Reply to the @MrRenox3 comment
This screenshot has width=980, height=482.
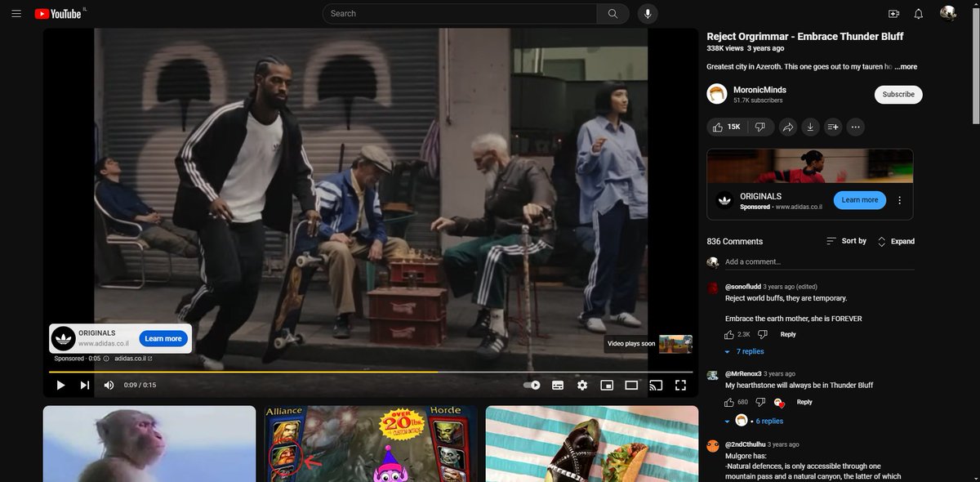(x=804, y=402)
